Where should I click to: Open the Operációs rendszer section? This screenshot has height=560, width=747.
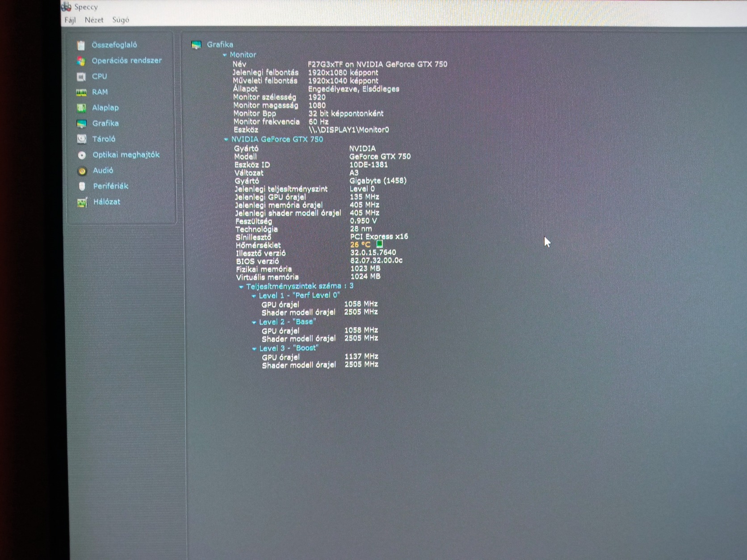pos(127,61)
